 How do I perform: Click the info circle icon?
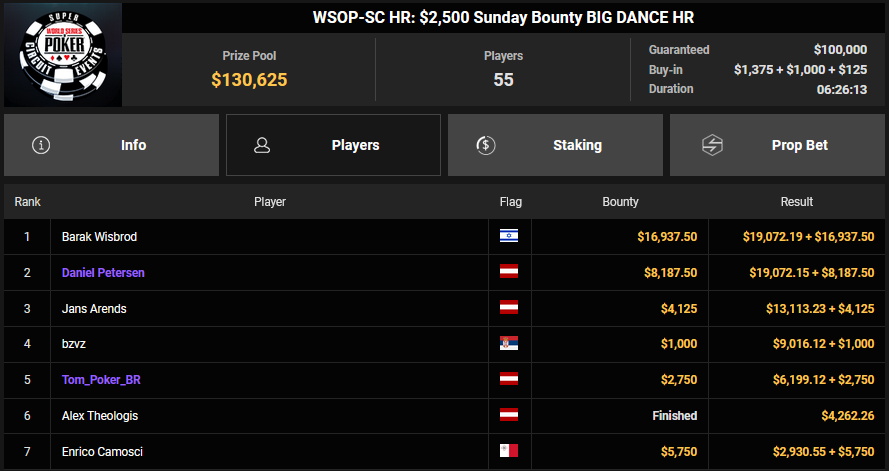pos(41,145)
